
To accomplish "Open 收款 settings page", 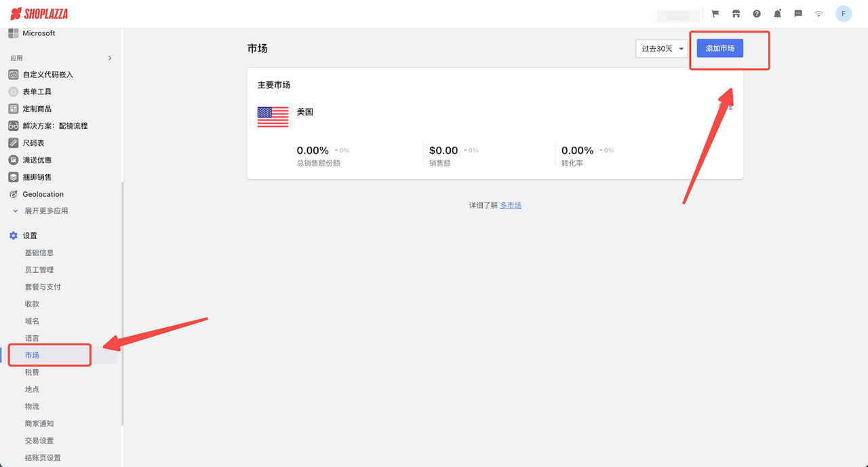I will tap(32, 304).
